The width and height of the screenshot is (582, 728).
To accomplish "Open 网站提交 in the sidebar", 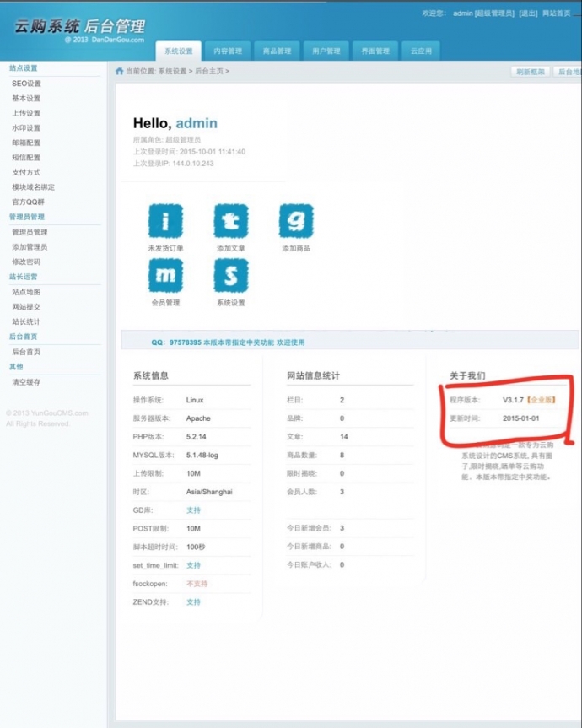I will [26, 307].
